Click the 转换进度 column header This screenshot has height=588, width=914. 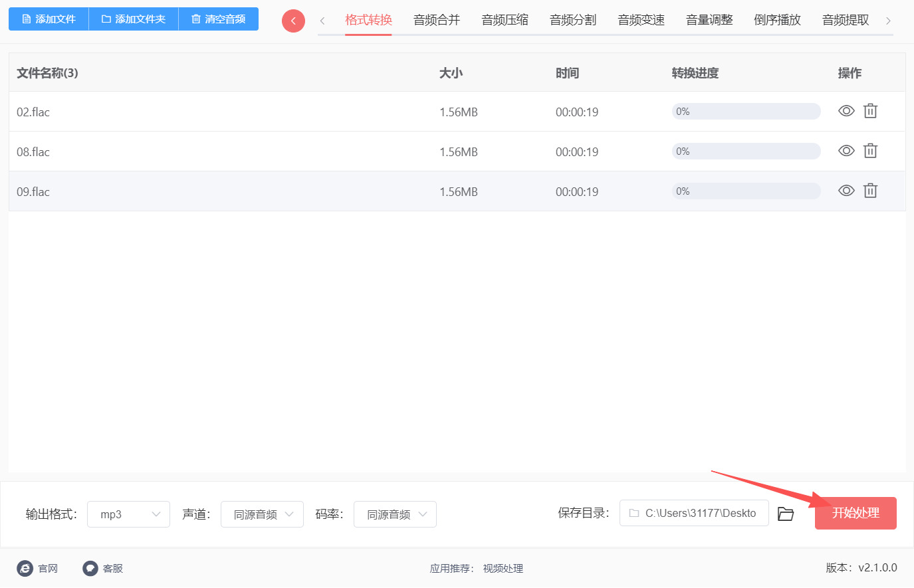(x=695, y=73)
